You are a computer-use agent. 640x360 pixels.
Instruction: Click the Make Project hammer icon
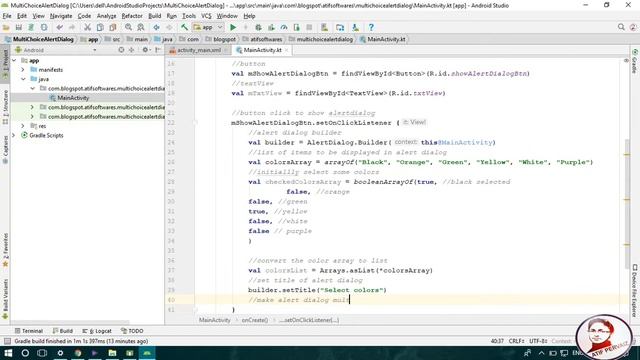184,27
